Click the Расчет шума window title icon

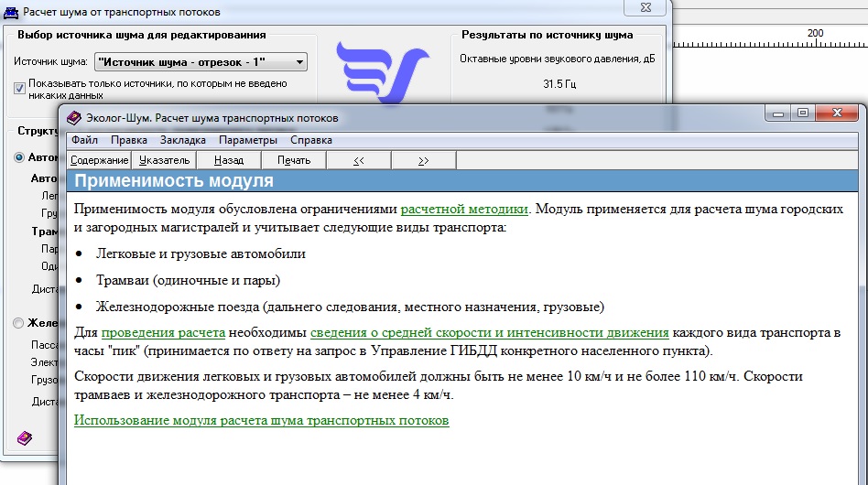point(9,10)
